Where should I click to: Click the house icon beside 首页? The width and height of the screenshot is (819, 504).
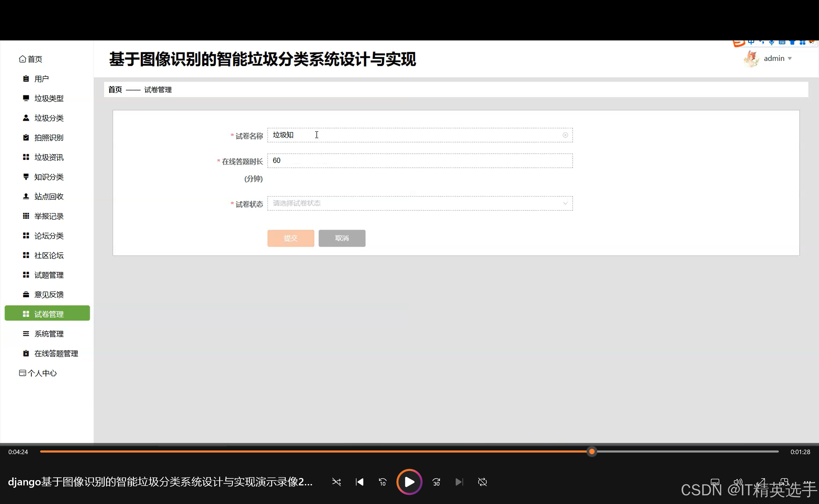pos(22,59)
